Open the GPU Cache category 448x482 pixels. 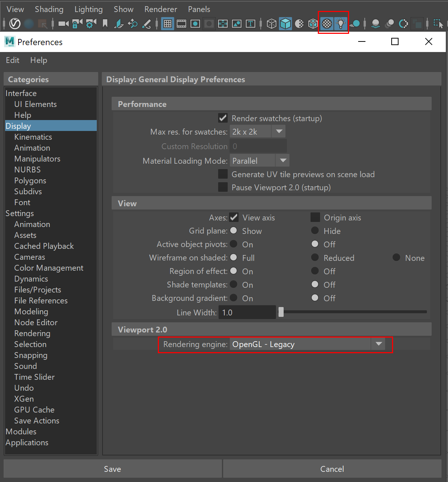pos(51,410)
